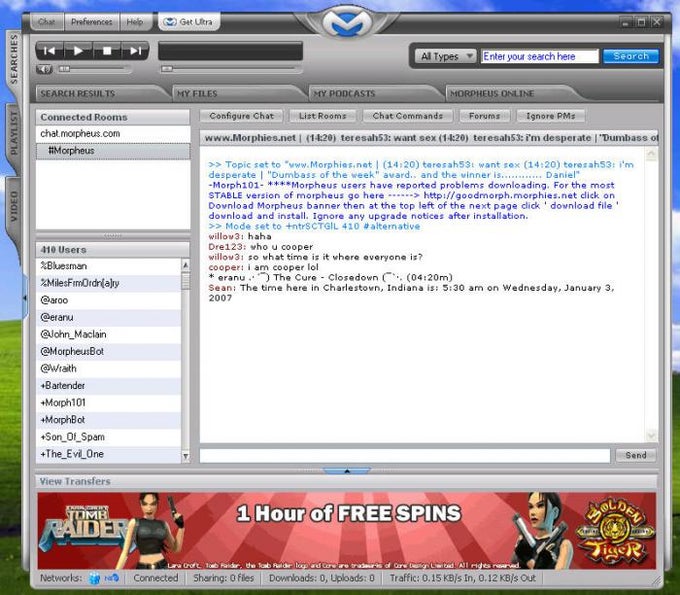This screenshot has width=680, height=595.
Task: Select user @John_Maclain
Action: tap(108, 334)
